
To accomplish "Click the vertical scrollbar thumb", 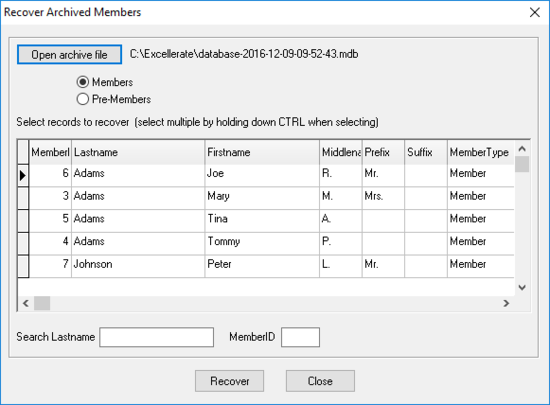I will point(522,164).
